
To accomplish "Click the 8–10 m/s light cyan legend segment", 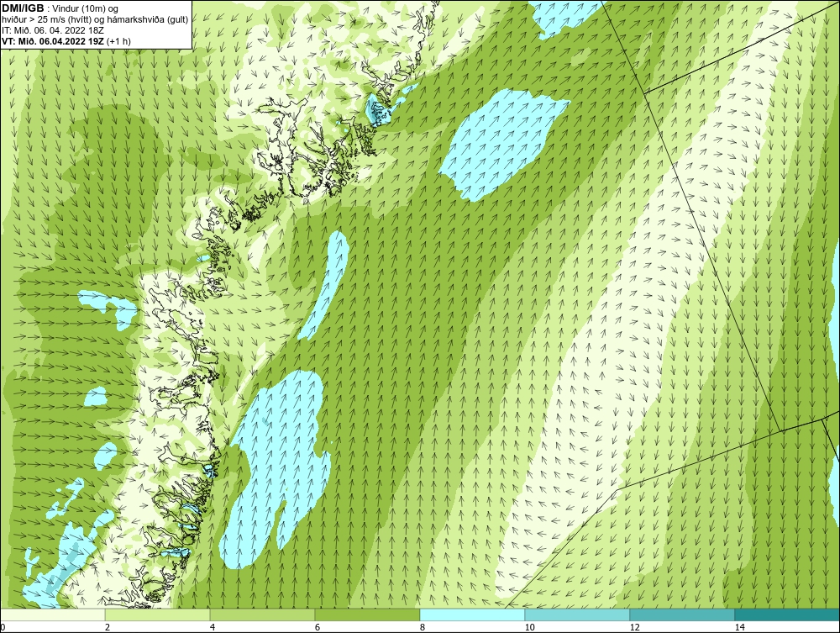I will tap(472, 615).
